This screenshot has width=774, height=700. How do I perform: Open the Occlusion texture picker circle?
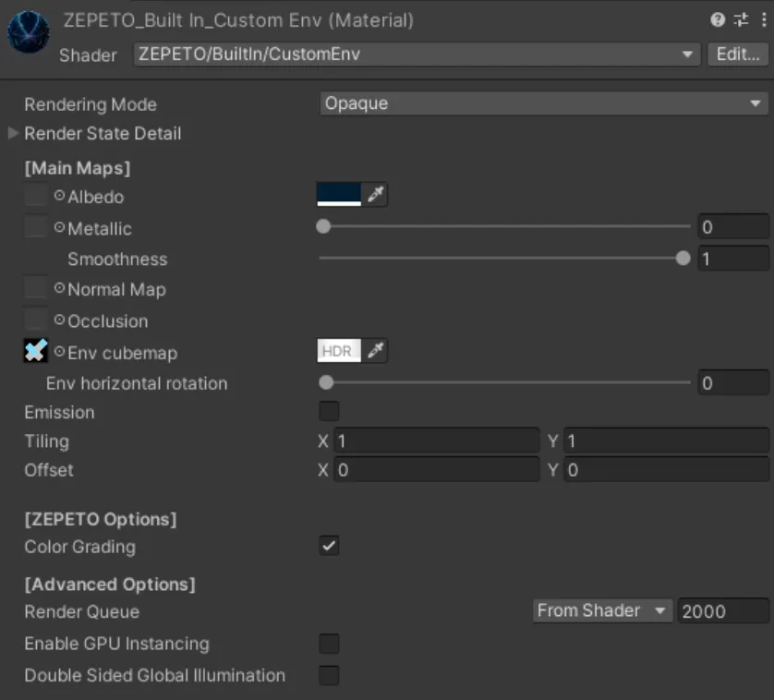[59, 320]
